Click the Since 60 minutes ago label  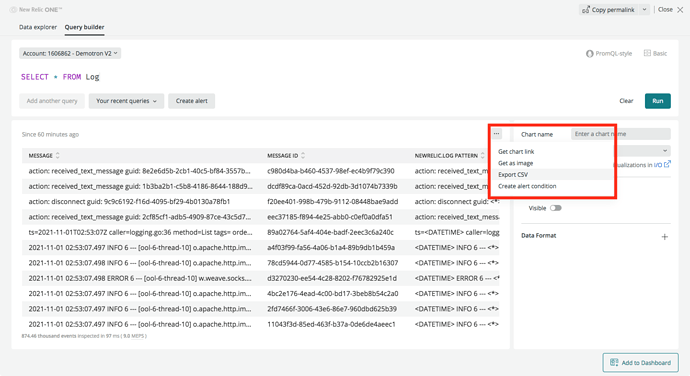[x=50, y=134]
